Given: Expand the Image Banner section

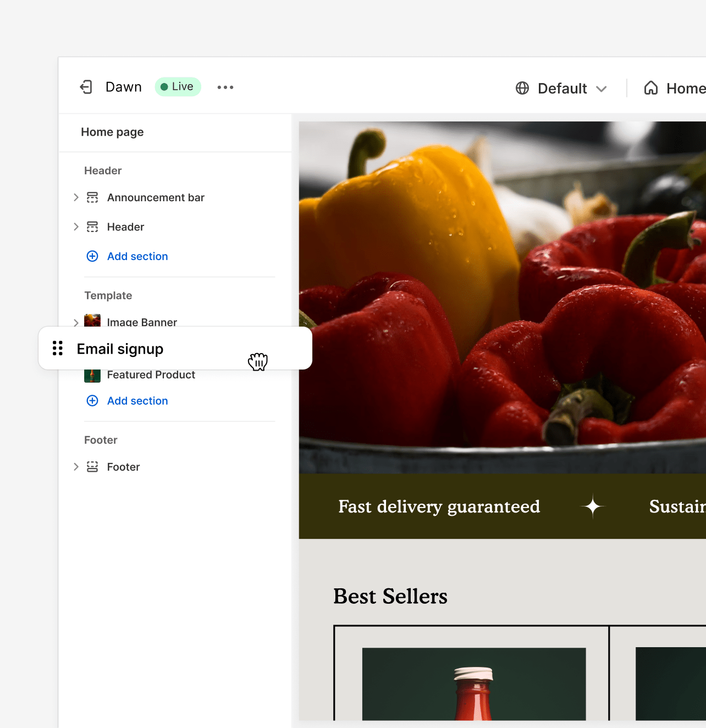Looking at the screenshot, I should [76, 322].
